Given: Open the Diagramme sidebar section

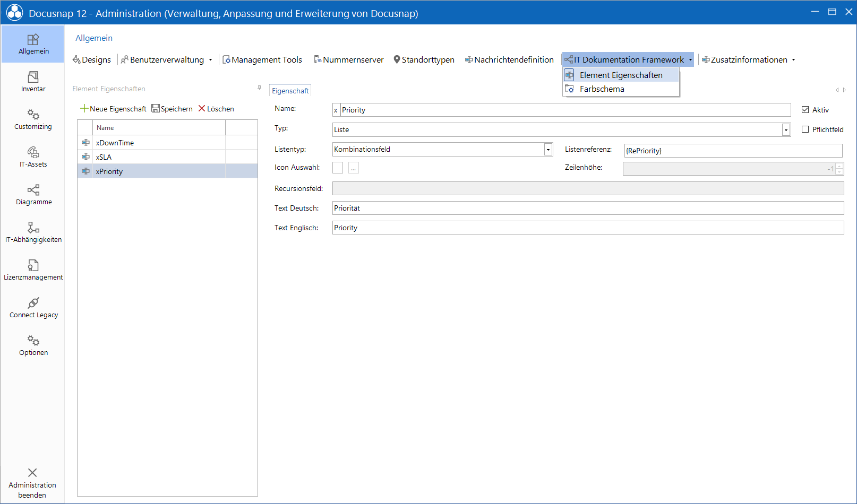Looking at the screenshot, I should pos(33,195).
